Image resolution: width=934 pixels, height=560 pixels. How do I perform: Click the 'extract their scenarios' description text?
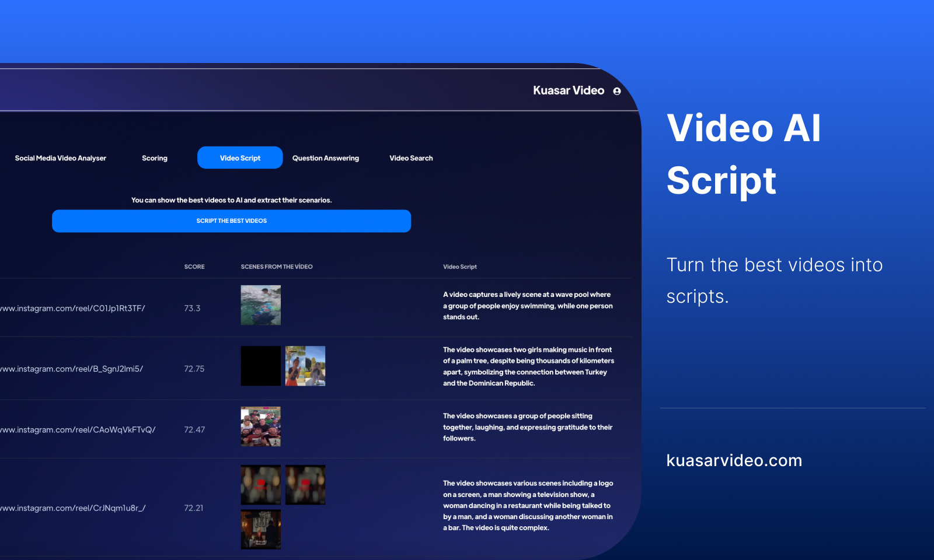231,200
